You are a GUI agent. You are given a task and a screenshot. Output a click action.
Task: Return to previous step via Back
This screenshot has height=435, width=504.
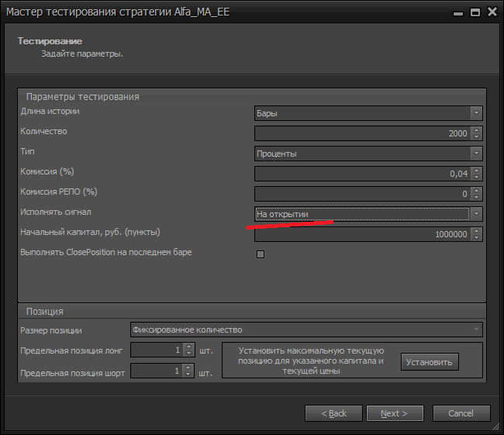[333, 413]
